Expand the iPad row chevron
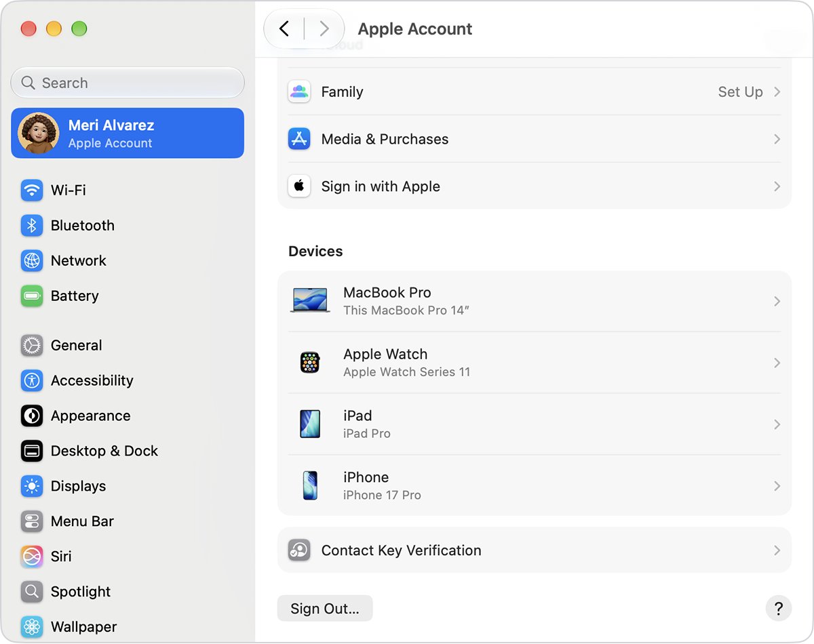Image resolution: width=814 pixels, height=644 pixels. 777,424
